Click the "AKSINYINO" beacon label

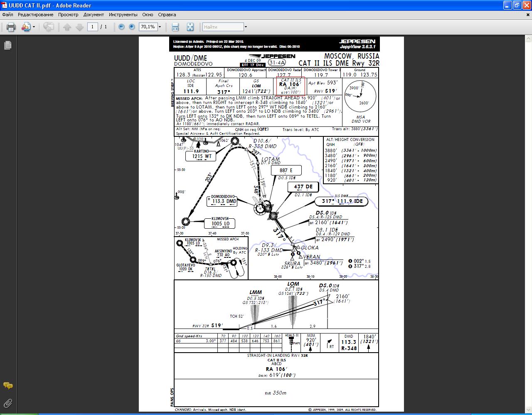(224, 252)
